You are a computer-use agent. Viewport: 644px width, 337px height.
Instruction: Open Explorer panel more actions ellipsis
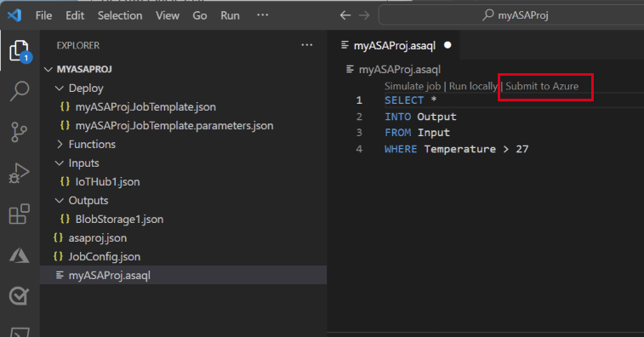tap(307, 45)
